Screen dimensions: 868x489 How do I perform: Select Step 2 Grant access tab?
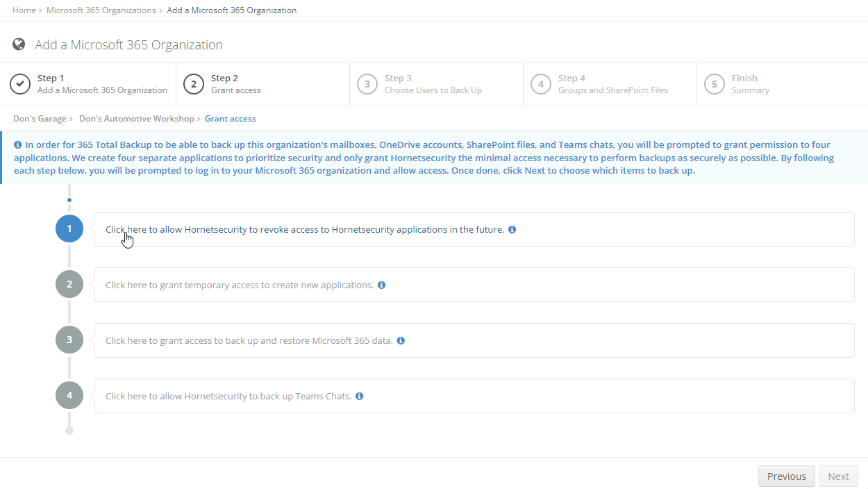(x=262, y=84)
